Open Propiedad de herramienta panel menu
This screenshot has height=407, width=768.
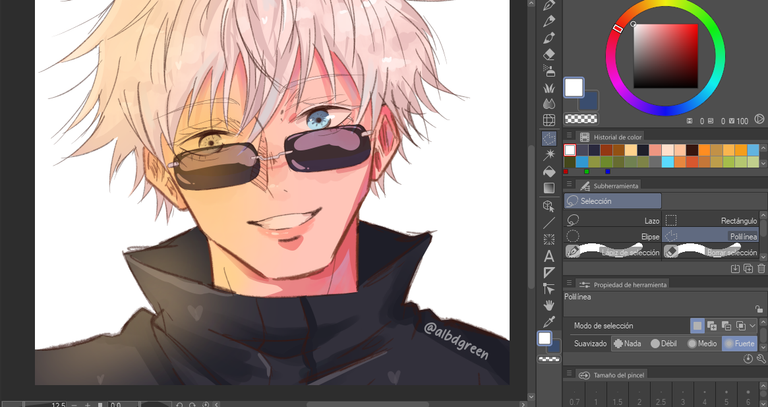[569, 283]
